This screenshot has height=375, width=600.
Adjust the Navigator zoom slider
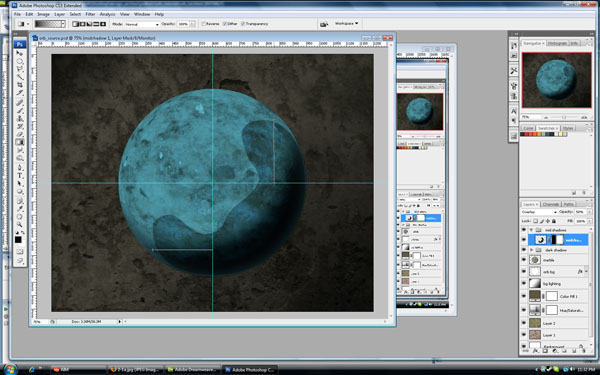tap(564, 117)
